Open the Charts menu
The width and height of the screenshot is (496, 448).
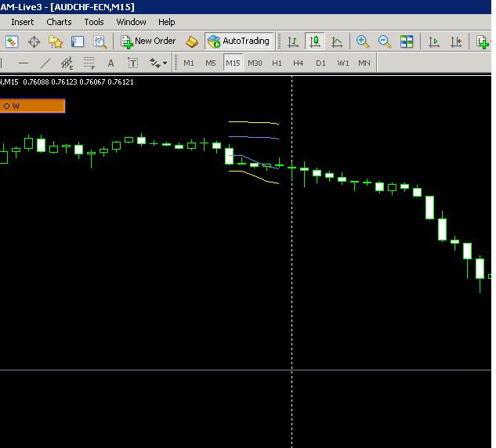pyautogui.click(x=59, y=22)
